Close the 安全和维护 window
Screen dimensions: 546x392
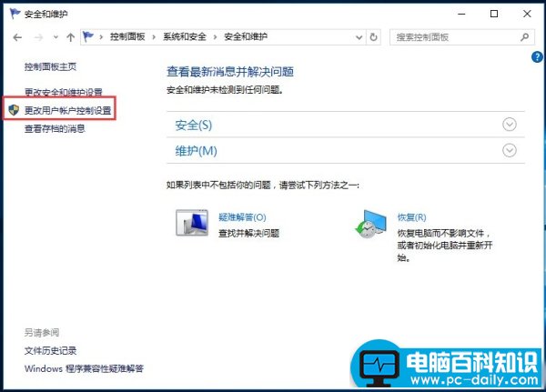(x=527, y=14)
